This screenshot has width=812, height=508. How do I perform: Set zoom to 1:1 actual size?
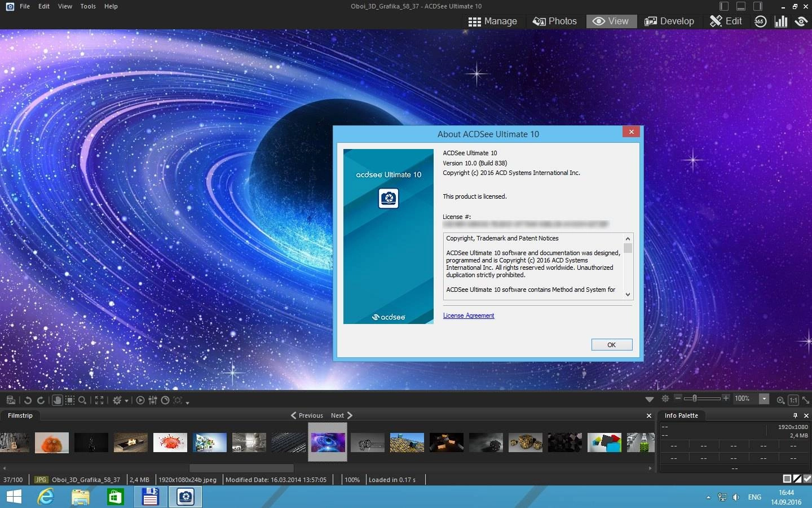(793, 400)
